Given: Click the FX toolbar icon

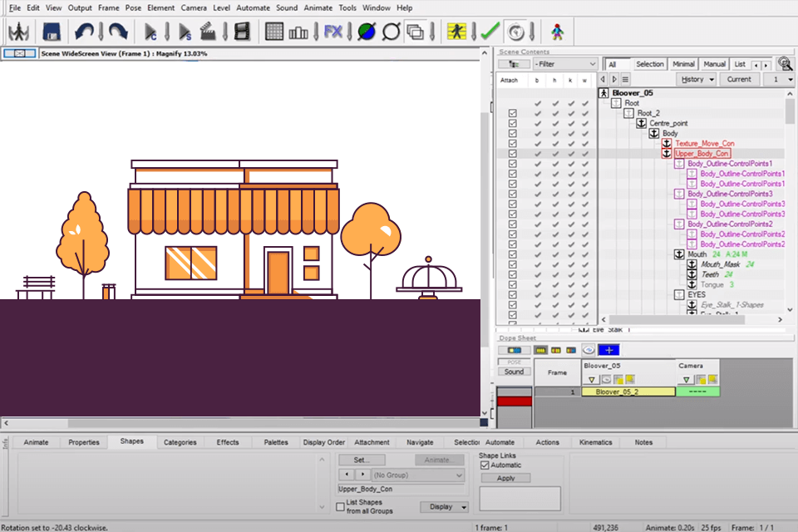Looking at the screenshot, I should tap(333, 31).
